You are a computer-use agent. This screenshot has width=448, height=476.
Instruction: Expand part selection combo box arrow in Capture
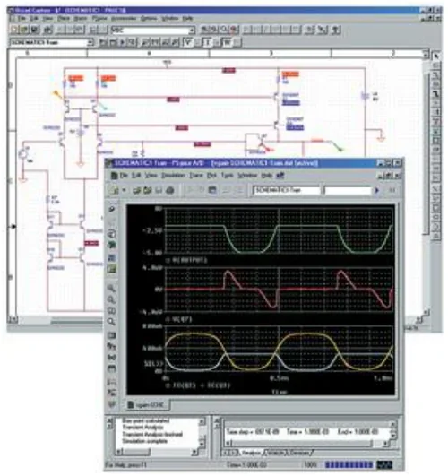point(192,30)
